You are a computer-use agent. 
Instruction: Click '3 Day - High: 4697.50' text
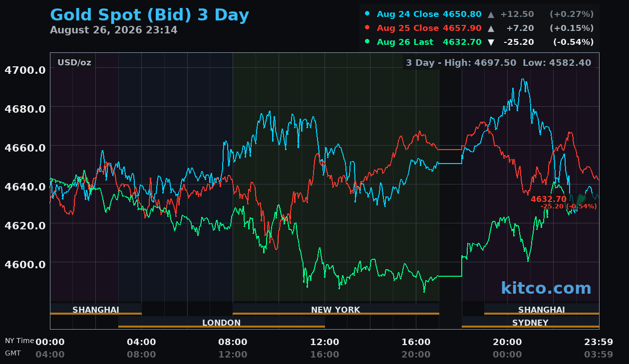[461, 63]
